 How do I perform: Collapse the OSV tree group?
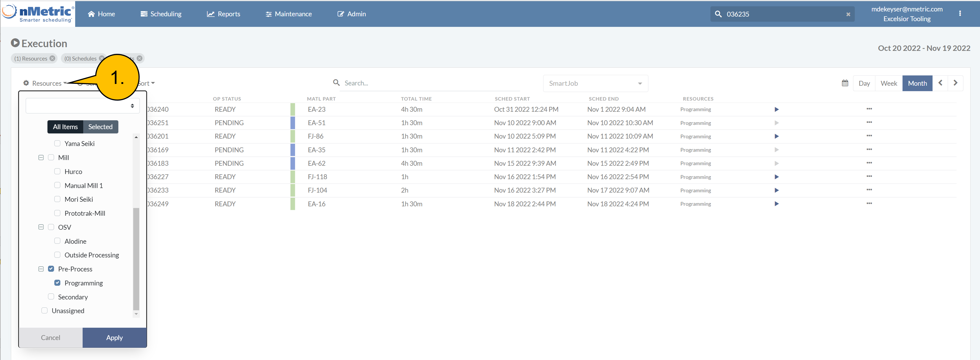pos(41,227)
